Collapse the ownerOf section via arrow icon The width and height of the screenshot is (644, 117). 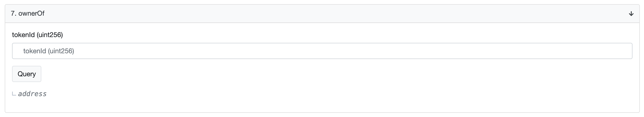tap(631, 14)
